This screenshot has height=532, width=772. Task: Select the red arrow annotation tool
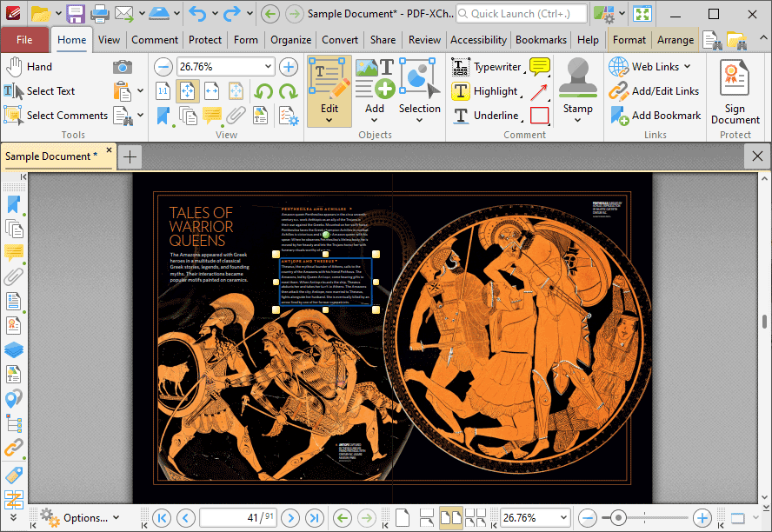click(x=540, y=91)
